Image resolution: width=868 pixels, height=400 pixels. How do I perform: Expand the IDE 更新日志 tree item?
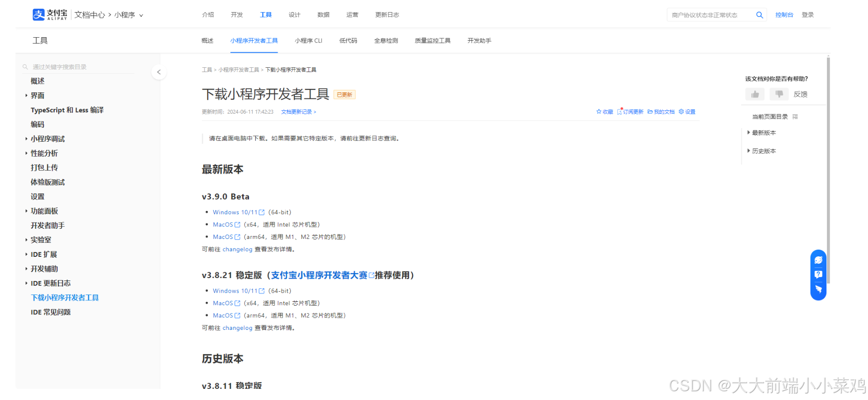pos(26,283)
